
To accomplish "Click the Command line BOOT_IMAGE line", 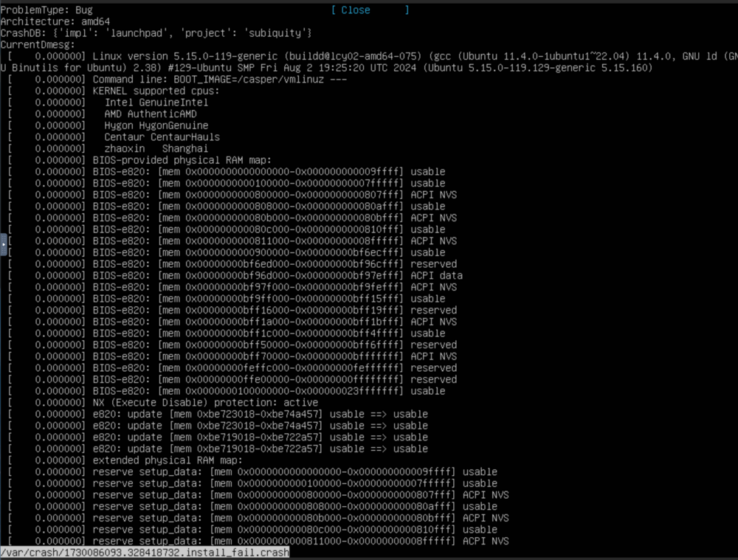I will 177,79.
